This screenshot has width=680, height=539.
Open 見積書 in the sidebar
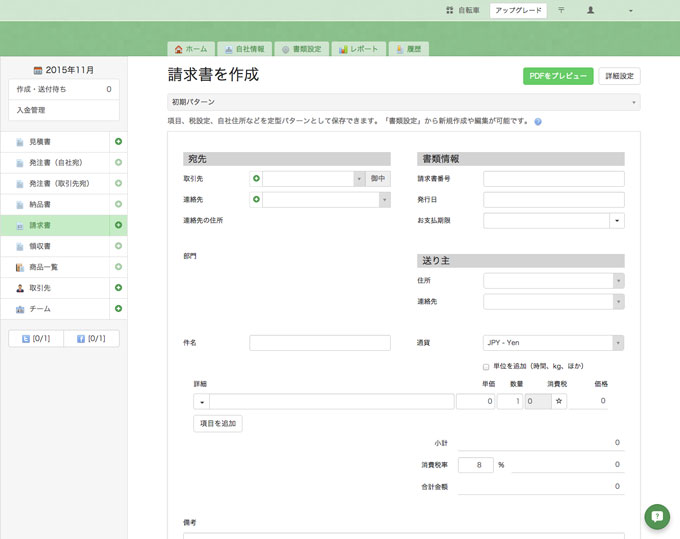pos(55,142)
